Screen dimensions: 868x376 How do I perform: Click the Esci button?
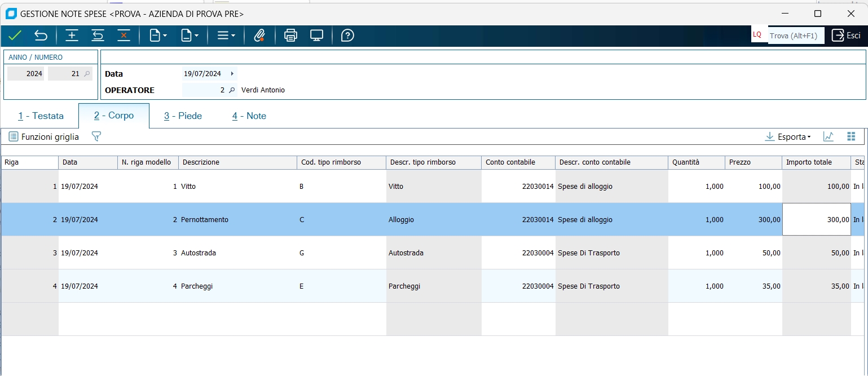tap(846, 35)
